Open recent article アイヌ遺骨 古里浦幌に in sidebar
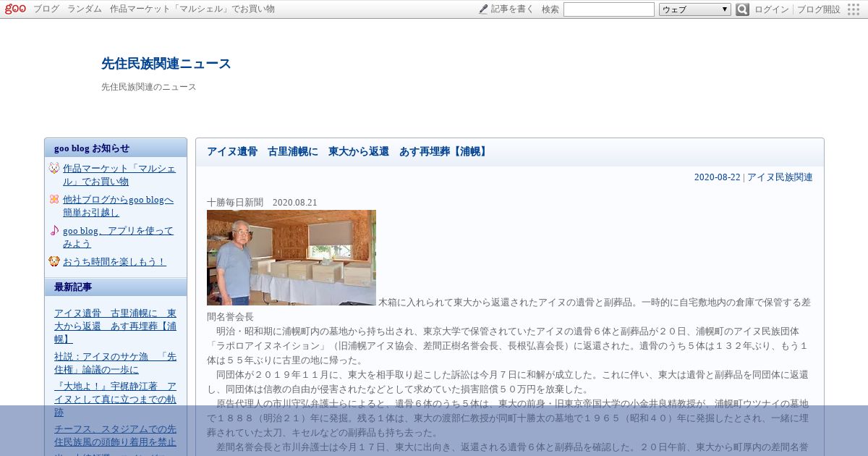Screen dimensions: 868x456 115,326
